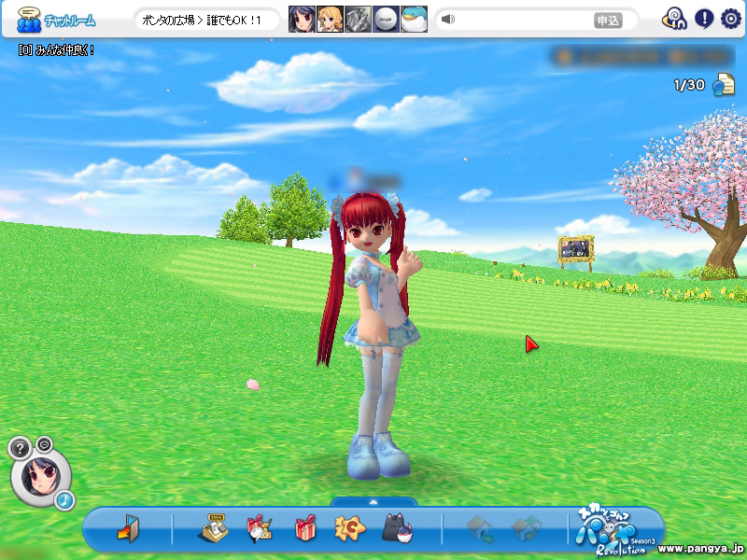Toggle the blue music note button
Viewport: 747px width, 560px height.
[x=63, y=501]
